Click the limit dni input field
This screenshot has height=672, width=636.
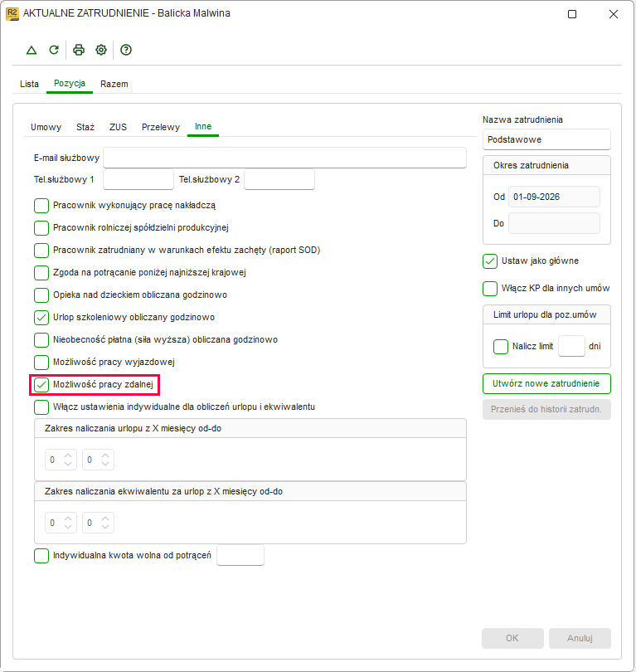pos(572,346)
